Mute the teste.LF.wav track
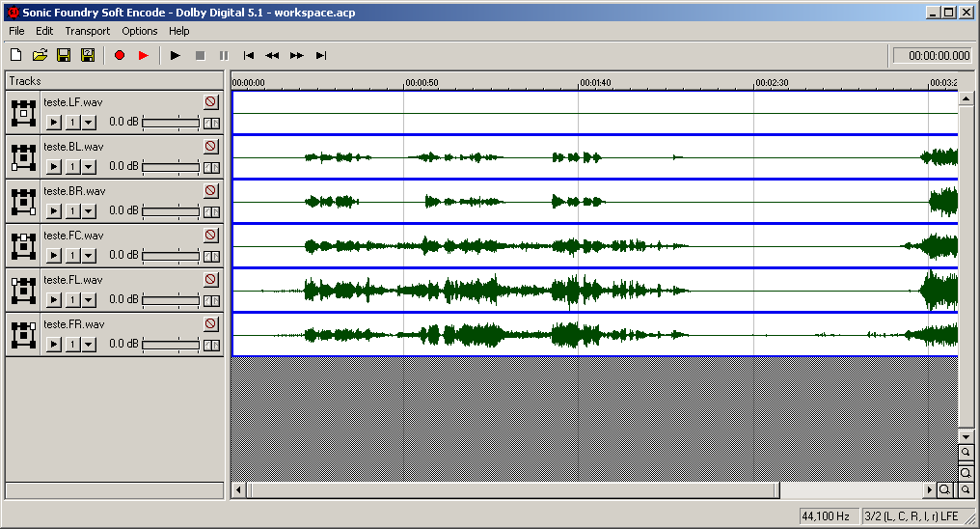Image resolution: width=980 pixels, height=529 pixels. [x=210, y=102]
